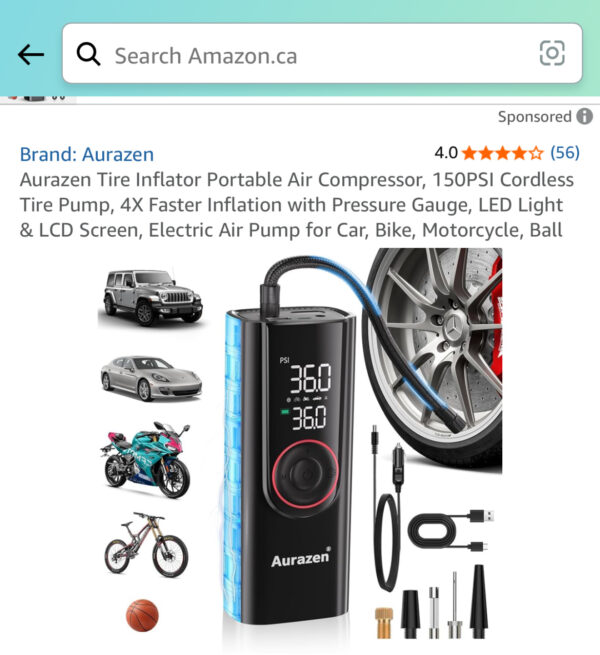600x655 pixels.
Task: Tap the teal motorcycle image
Action: click(x=145, y=460)
